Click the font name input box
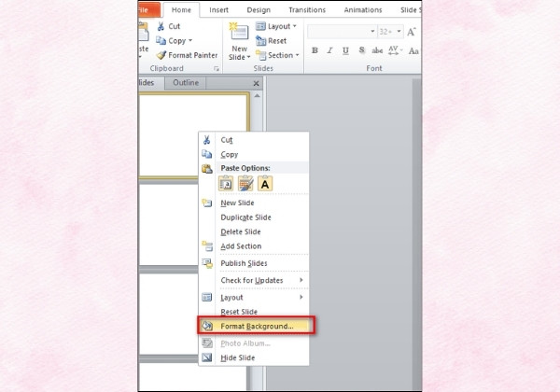Screen dimensions: 560x392 click(x=338, y=32)
